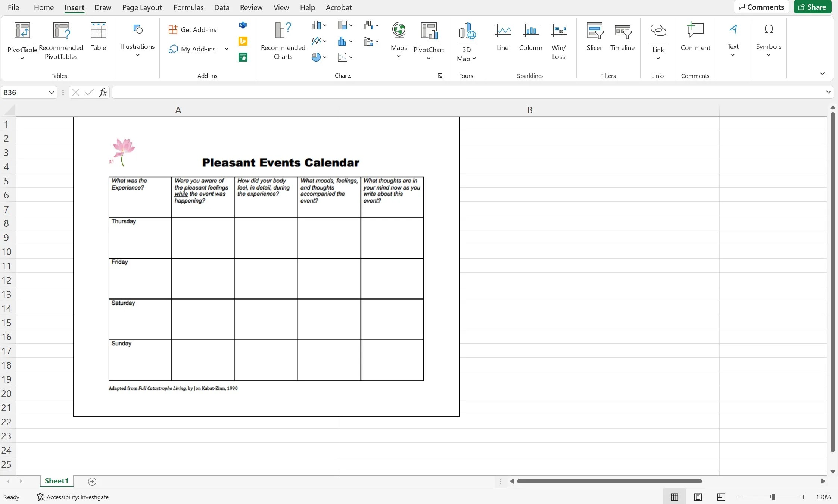The image size is (838, 504).
Task: Insert a pie chart
Action: coord(317,57)
